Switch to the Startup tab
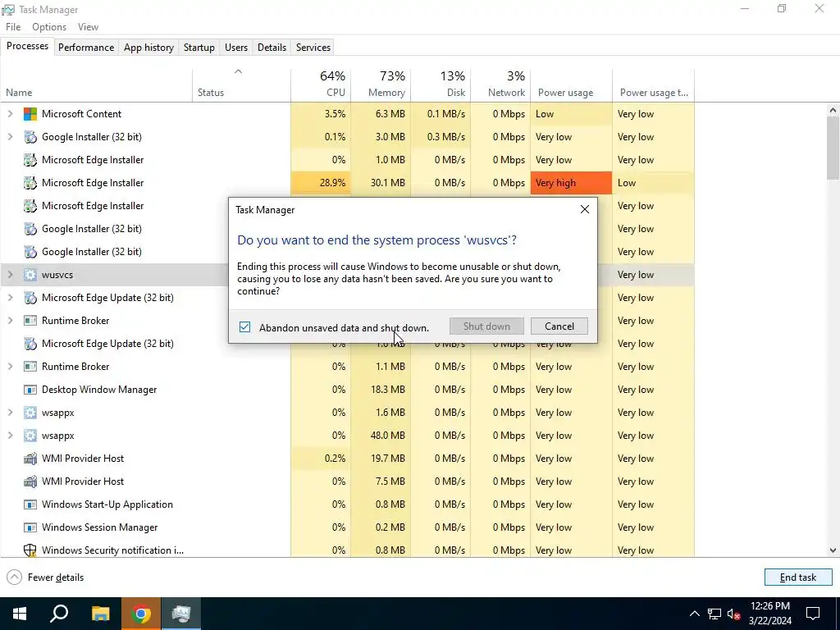 (199, 47)
